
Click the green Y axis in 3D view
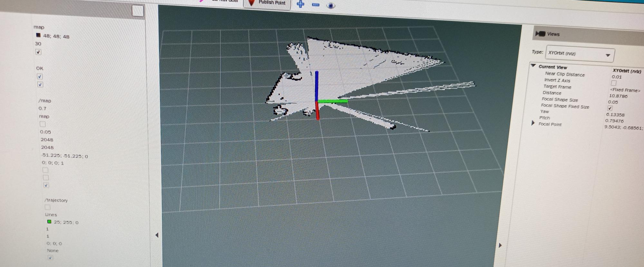pos(332,101)
